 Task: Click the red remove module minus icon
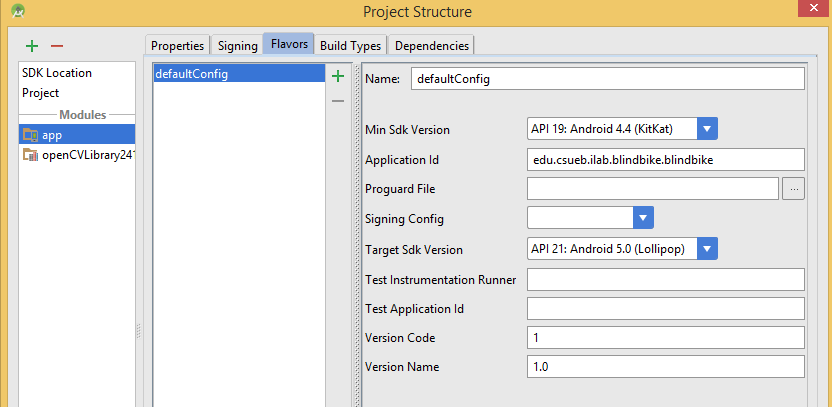click(x=56, y=46)
